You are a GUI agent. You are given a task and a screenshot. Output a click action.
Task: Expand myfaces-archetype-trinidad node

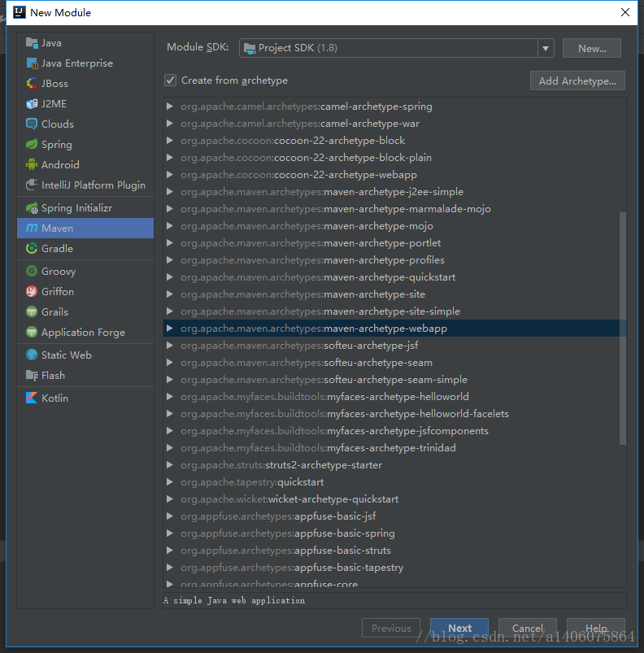[x=169, y=448]
